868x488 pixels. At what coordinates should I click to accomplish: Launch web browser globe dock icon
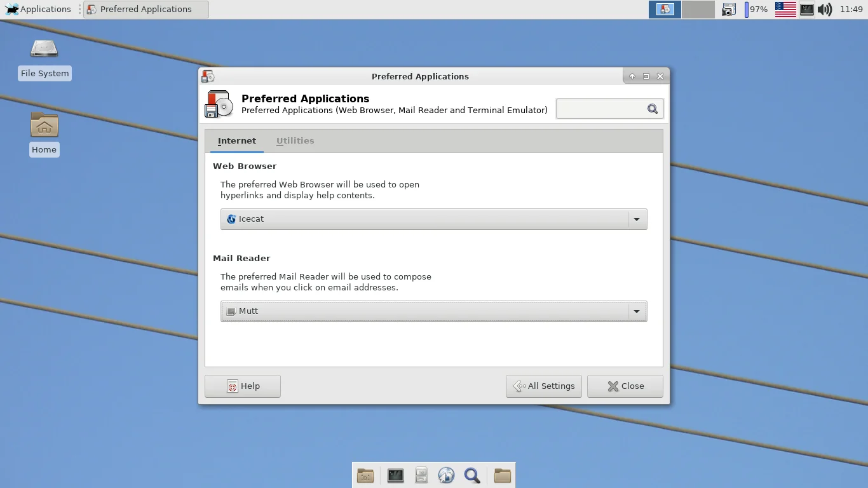coord(447,475)
